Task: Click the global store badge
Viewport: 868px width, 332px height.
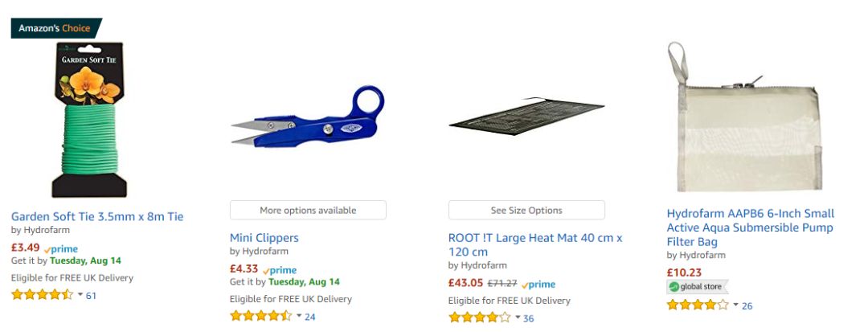Action: (x=697, y=287)
